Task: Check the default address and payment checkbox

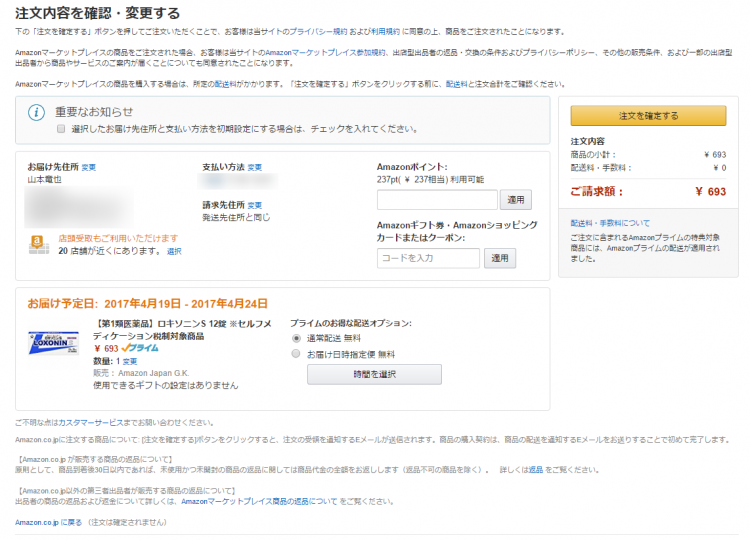Action: [61, 129]
